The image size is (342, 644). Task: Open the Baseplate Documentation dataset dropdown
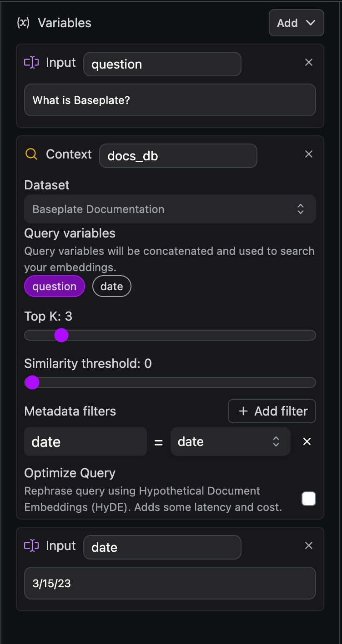pos(170,209)
